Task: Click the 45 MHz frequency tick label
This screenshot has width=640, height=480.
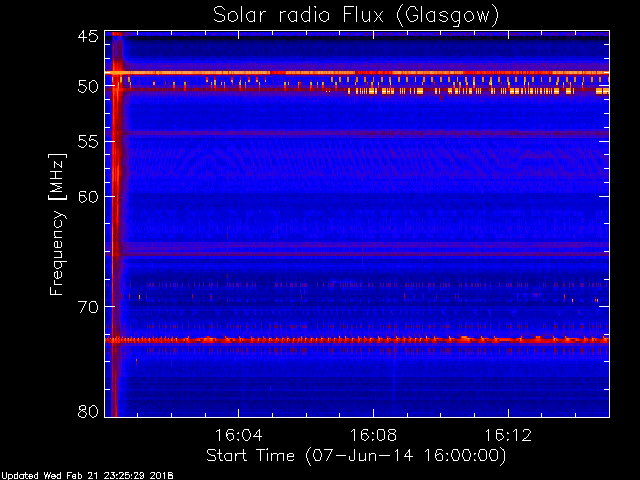Action: (87, 38)
